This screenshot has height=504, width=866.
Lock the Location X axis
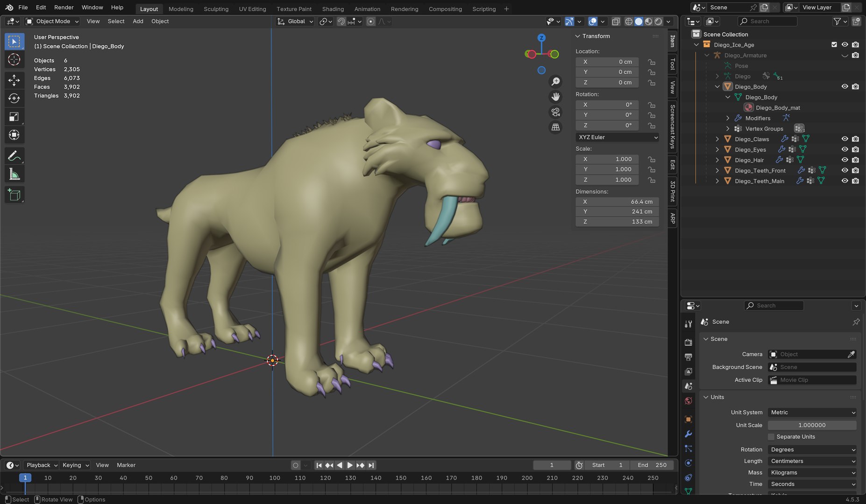651,62
